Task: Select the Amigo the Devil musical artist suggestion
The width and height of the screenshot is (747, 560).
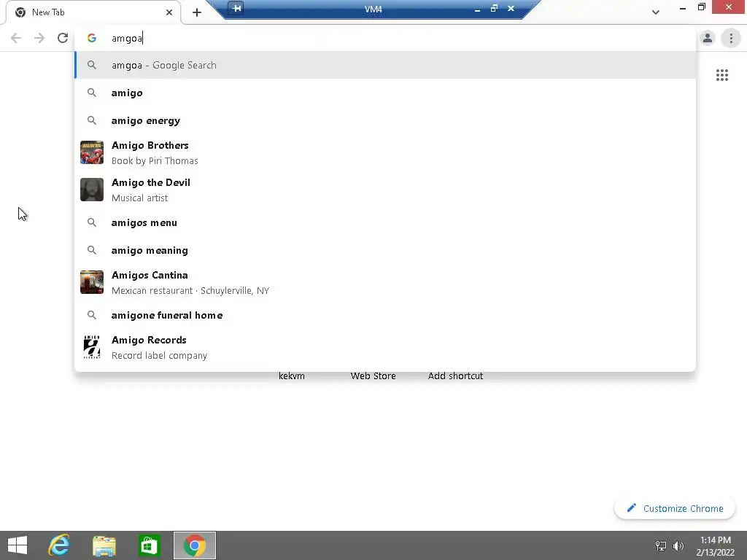Action: point(385,190)
